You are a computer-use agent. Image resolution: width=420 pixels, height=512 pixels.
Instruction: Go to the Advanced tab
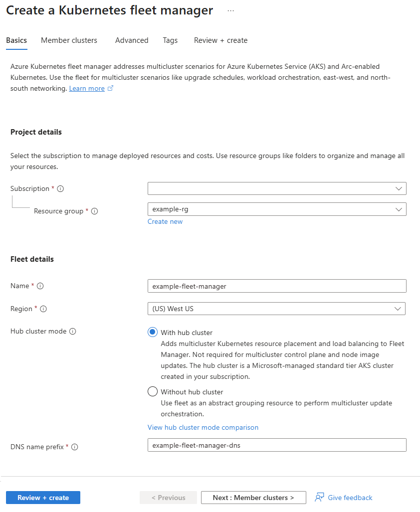[132, 40]
